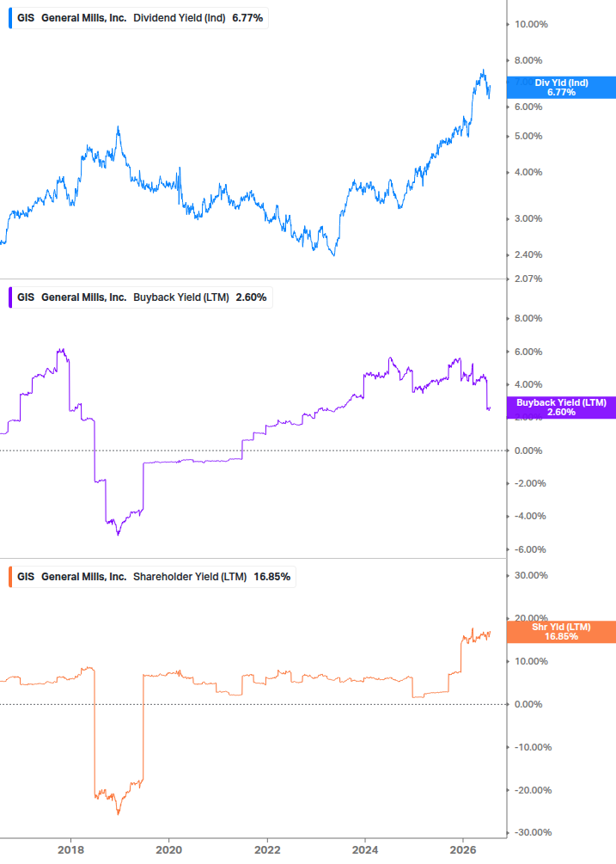Click the blue Dividend Yield legend color bar

[10, 18]
